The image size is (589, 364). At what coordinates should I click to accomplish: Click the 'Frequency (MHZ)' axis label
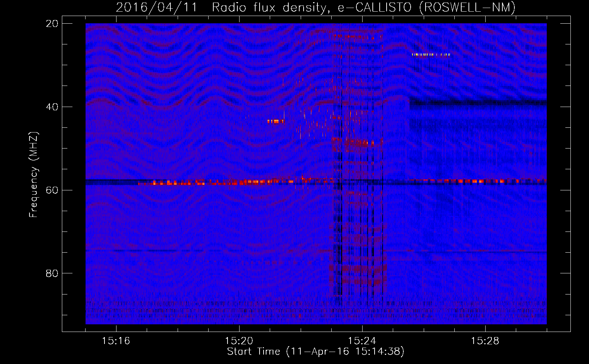pos(33,175)
